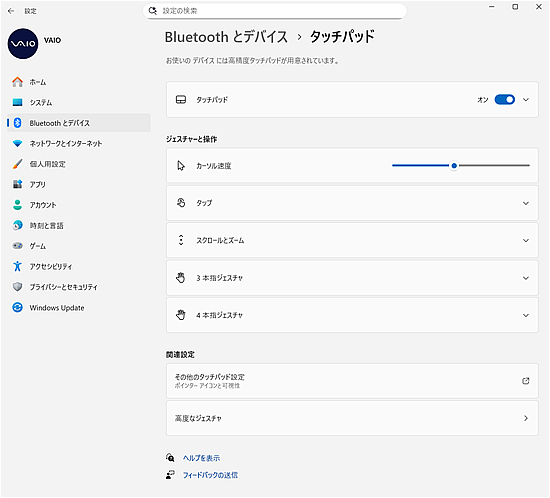Click the ゲーム controller icon
The image size is (550, 498).
(x=17, y=245)
